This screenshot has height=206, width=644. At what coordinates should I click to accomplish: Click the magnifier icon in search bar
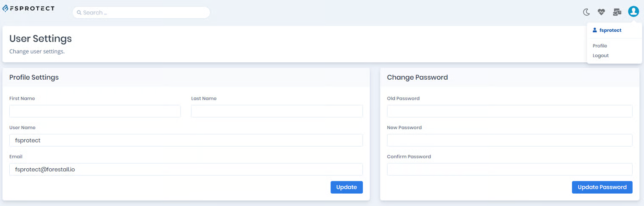pos(79,13)
